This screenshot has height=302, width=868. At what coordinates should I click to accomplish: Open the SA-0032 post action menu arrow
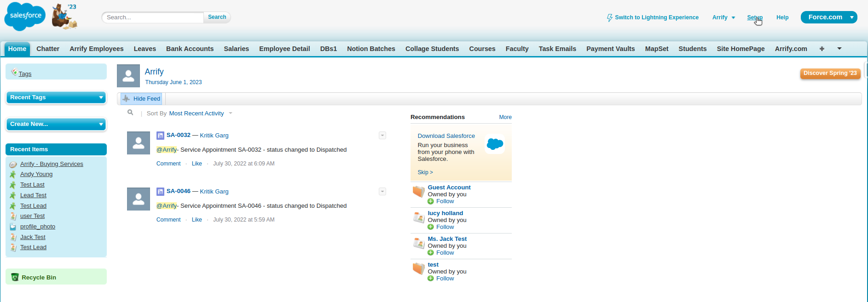(382, 135)
